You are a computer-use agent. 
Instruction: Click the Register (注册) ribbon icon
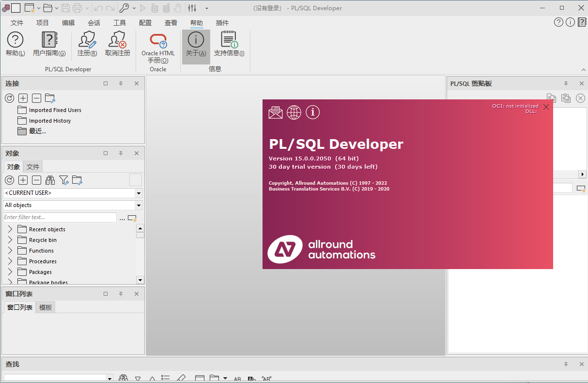[87, 44]
